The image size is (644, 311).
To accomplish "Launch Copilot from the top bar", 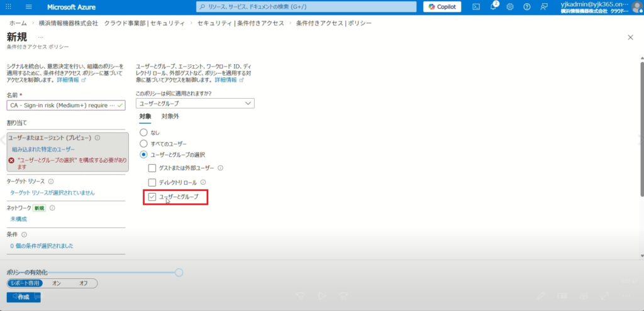I will [442, 7].
